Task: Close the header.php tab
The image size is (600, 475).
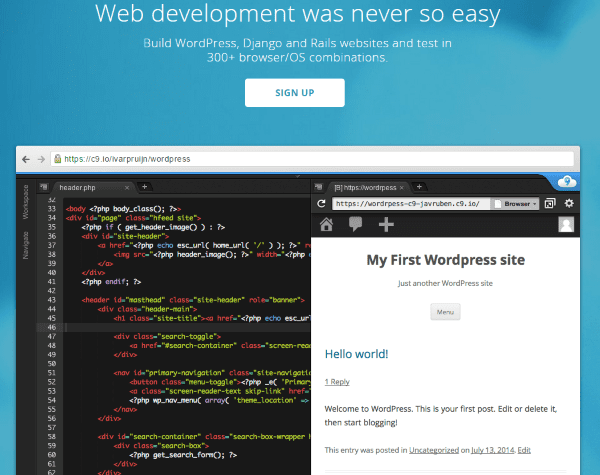Action: tap(127, 188)
